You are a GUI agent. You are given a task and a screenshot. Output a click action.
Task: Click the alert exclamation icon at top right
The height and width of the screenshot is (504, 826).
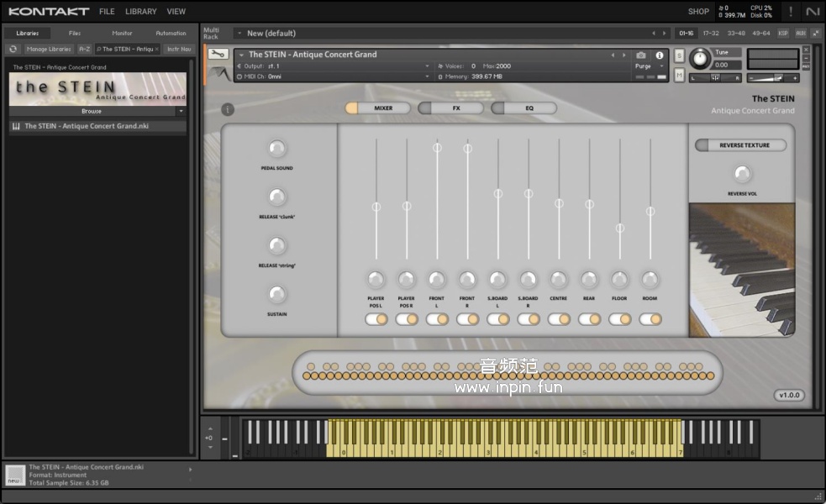point(790,11)
